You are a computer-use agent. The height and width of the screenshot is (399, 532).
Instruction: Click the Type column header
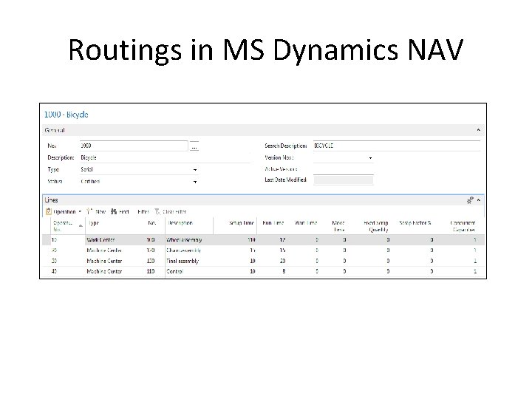click(x=94, y=223)
